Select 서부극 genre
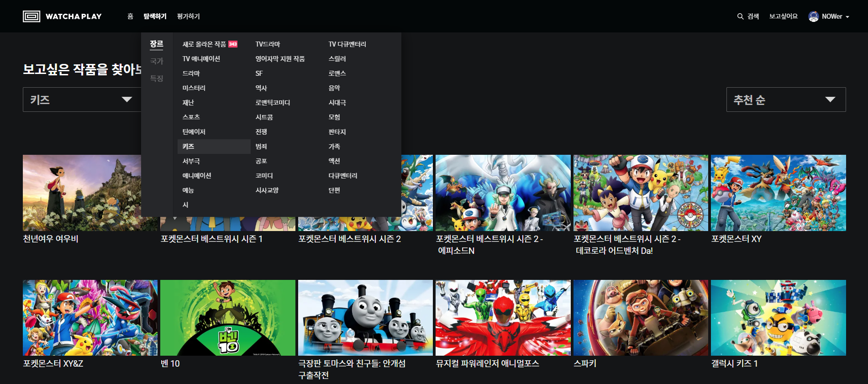This screenshot has height=384, width=868. coord(191,161)
